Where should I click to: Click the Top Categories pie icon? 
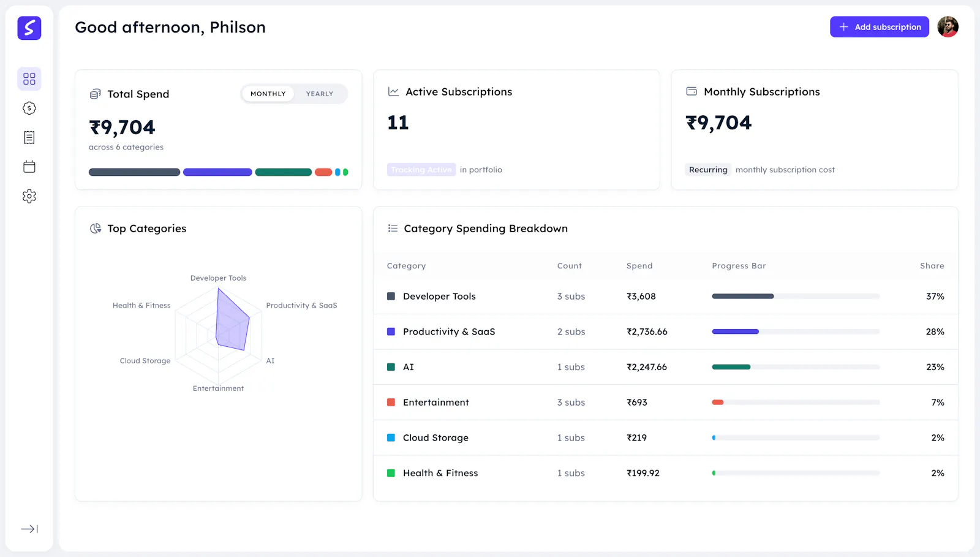(95, 229)
